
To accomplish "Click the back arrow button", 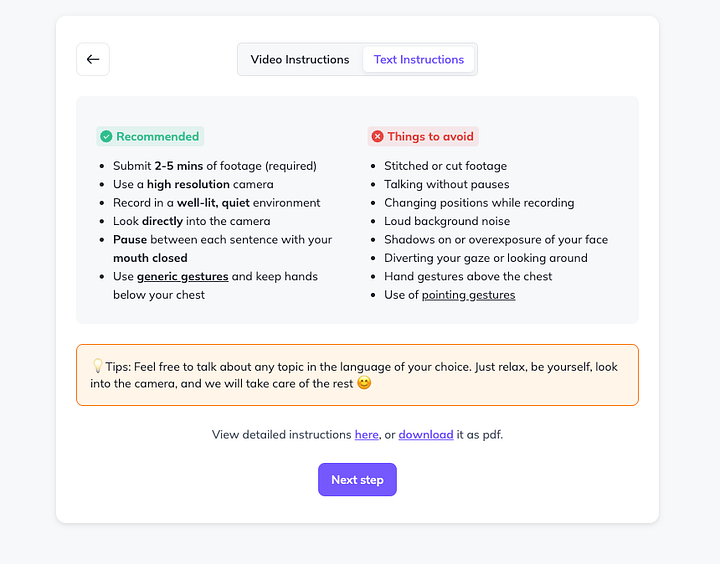I will [93, 59].
